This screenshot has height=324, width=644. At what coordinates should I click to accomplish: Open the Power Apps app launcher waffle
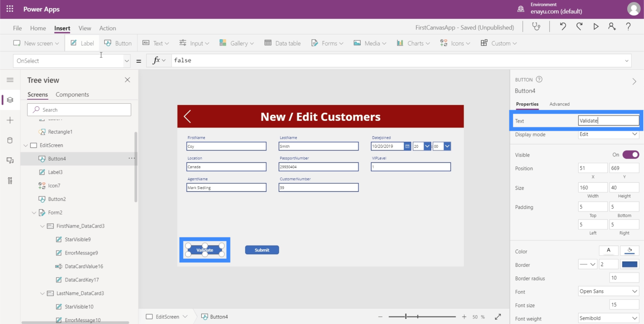[x=10, y=9]
